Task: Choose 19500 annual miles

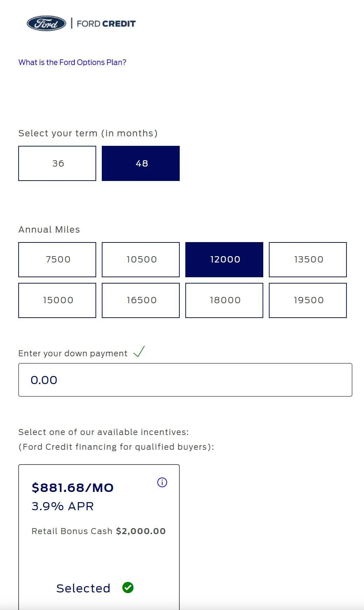Action: [308, 300]
